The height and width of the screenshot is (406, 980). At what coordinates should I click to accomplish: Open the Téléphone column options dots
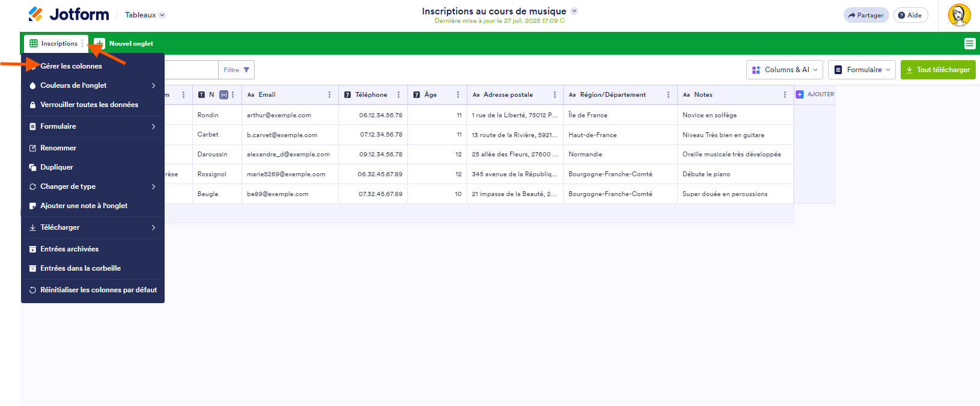click(x=398, y=94)
